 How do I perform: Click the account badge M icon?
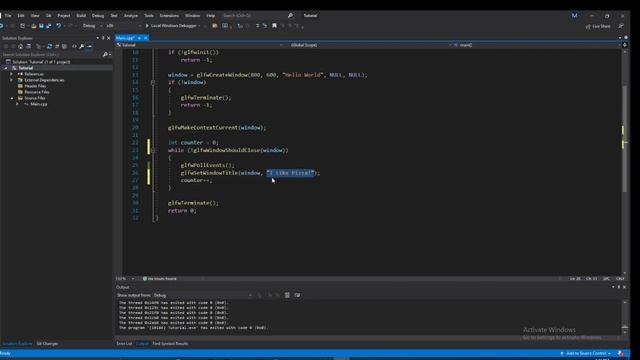pos(574,16)
